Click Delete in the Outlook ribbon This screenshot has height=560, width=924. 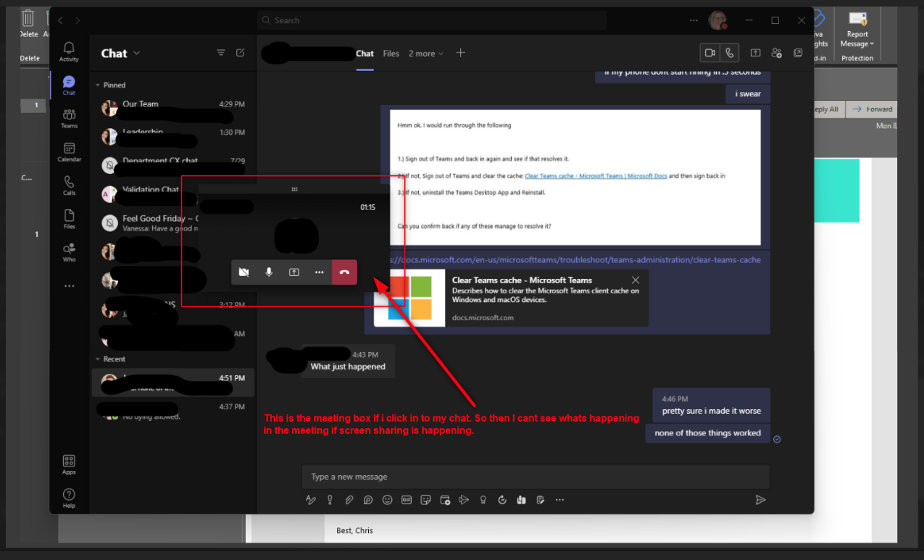(x=29, y=25)
